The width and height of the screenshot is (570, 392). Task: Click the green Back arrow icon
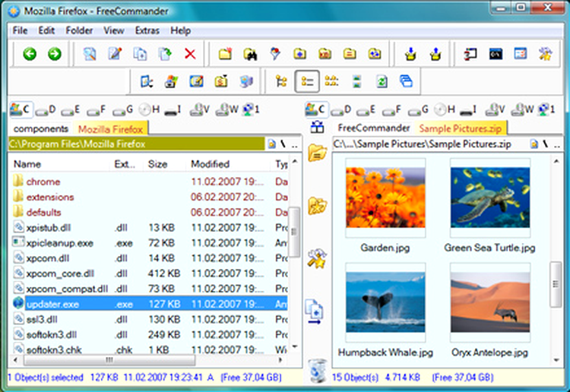pyautogui.click(x=30, y=55)
